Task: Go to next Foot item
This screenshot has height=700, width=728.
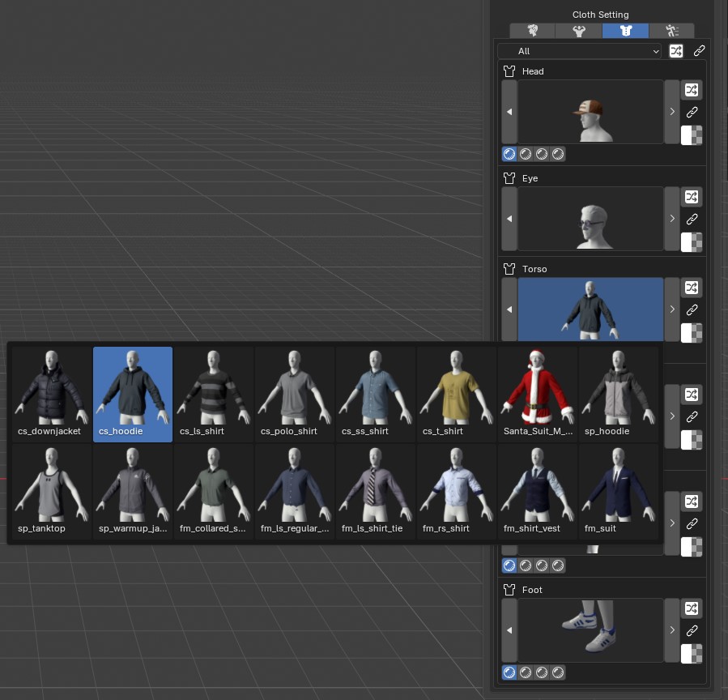Action: (672, 630)
